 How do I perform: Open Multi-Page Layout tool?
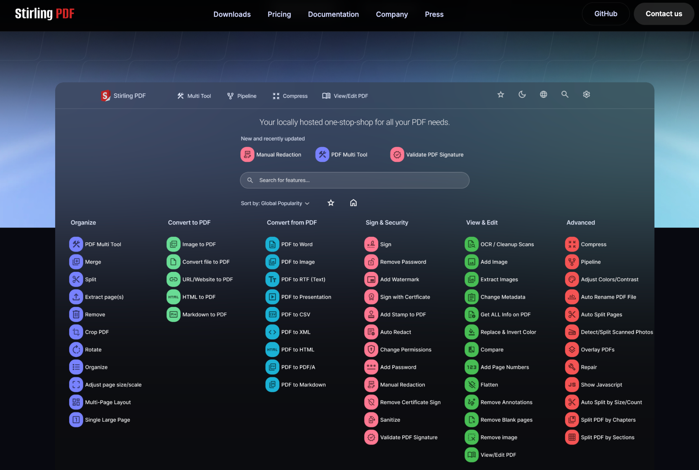tap(100, 402)
